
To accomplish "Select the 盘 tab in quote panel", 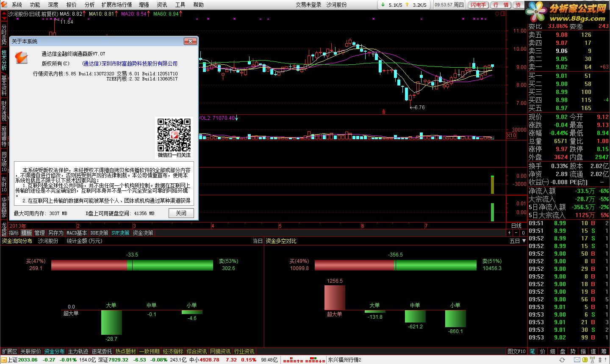I will click(x=563, y=351).
